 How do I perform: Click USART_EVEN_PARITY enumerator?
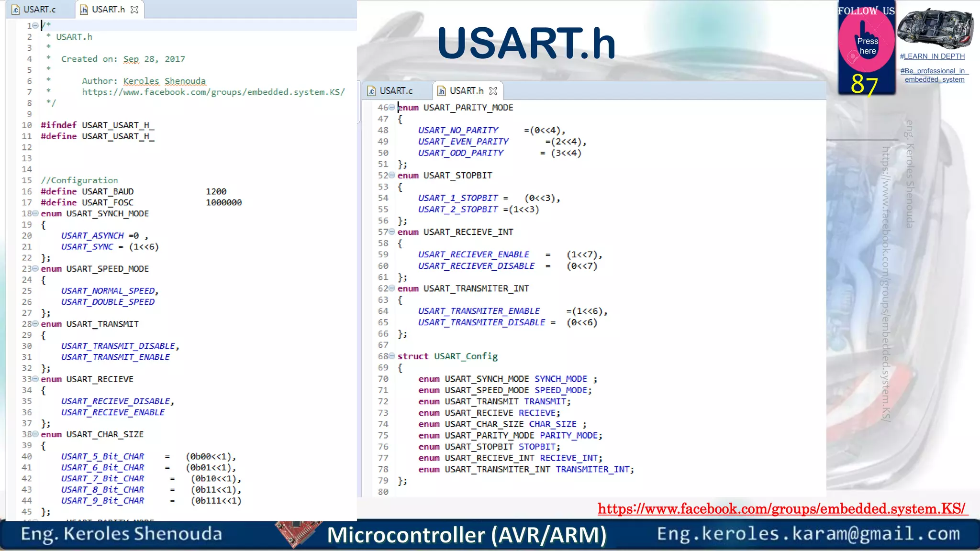tap(463, 141)
